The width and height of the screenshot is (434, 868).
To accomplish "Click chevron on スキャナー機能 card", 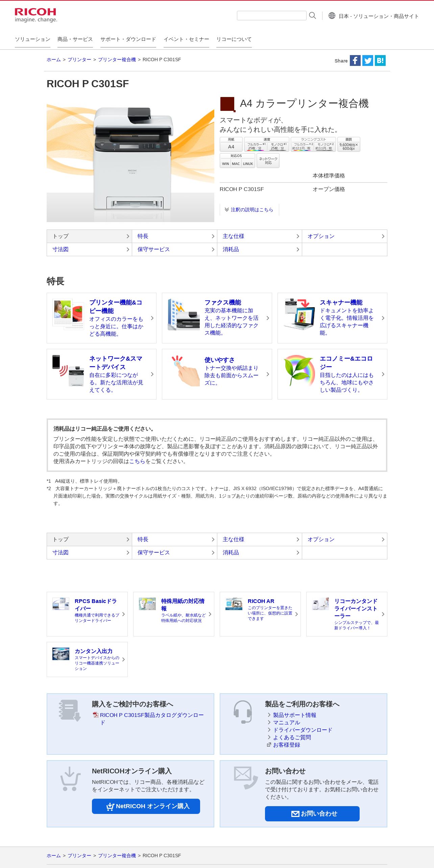I will tap(383, 318).
